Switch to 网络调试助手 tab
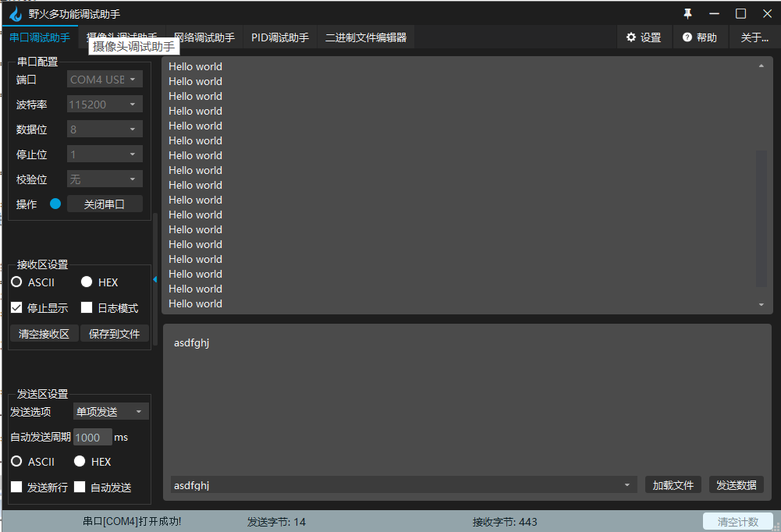This screenshot has width=781, height=532. click(x=204, y=37)
